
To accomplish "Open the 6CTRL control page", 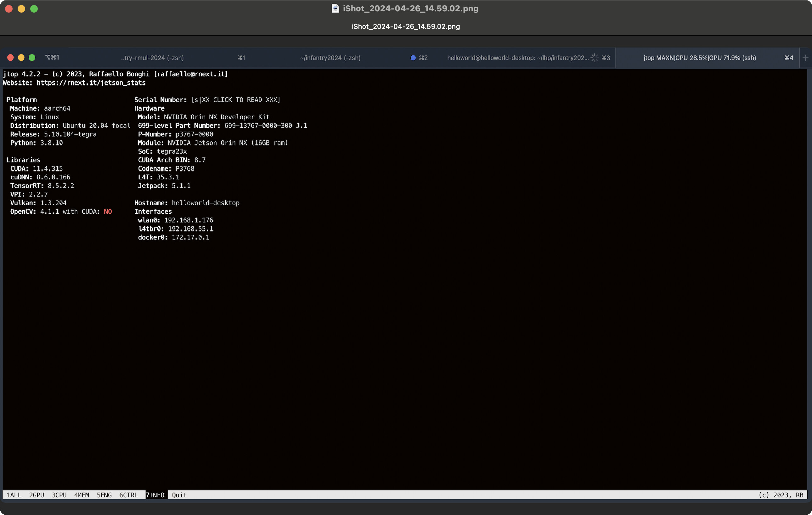I will 129,495.
